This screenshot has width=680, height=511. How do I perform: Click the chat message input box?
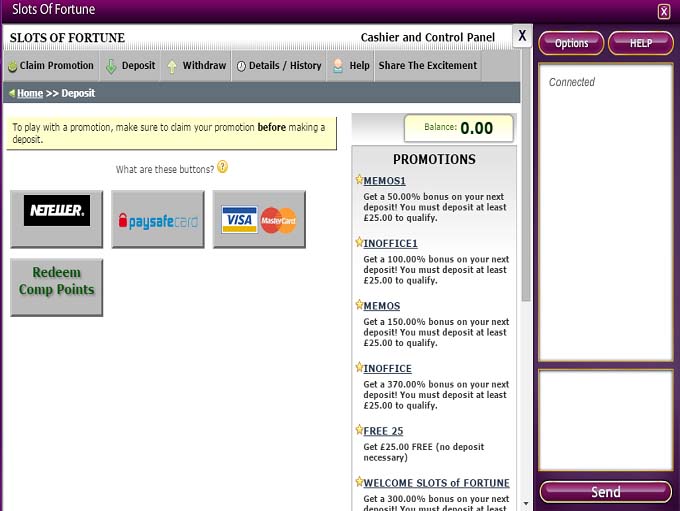point(605,419)
